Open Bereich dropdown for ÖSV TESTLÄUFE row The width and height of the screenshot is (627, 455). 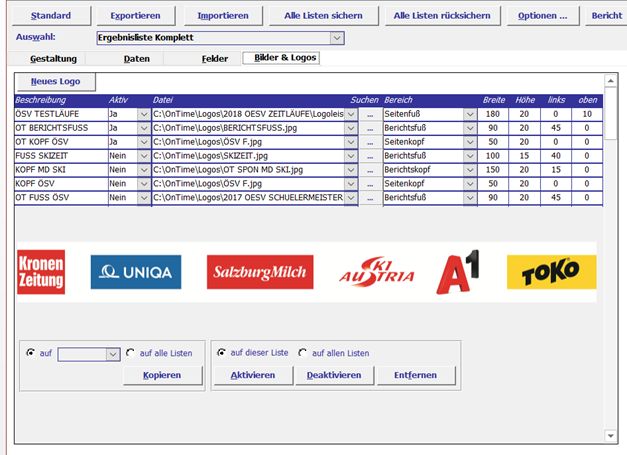point(470,114)
